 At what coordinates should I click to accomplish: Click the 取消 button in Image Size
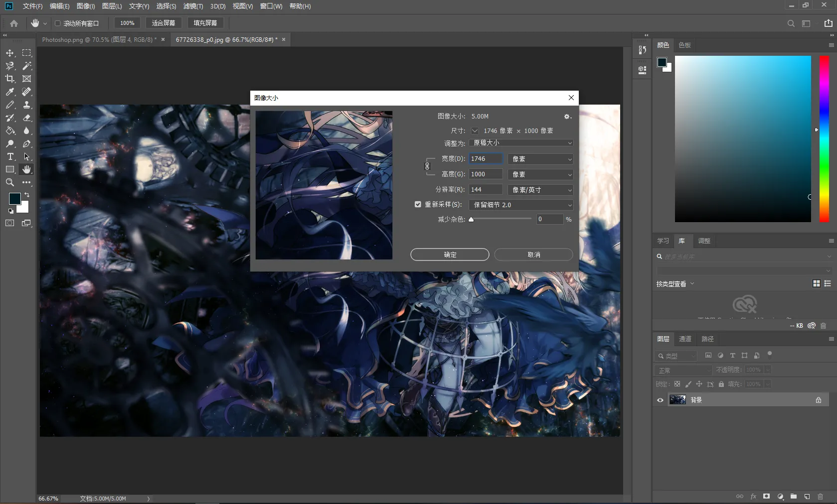coord(533,254)
